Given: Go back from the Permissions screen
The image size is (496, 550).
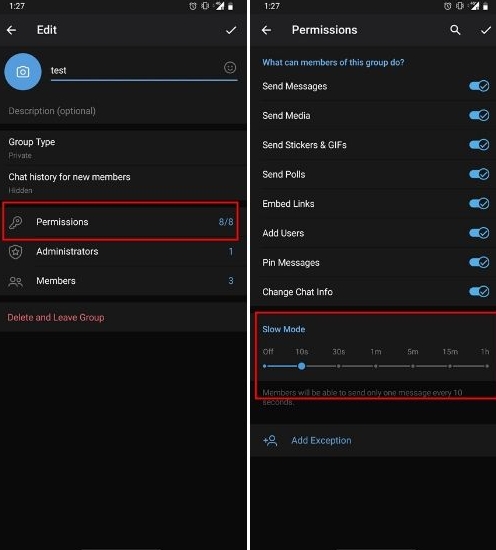Looking at the screenshot, I should click(x=266, y=30).
